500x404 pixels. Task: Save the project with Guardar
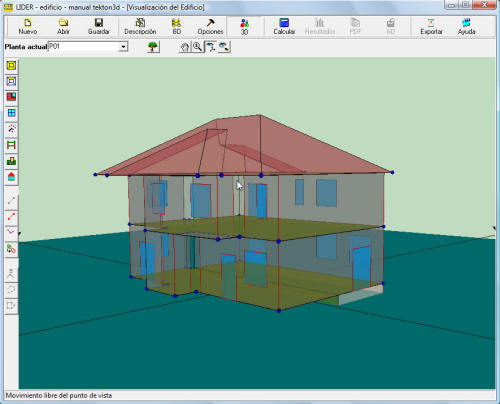[99, 27]
